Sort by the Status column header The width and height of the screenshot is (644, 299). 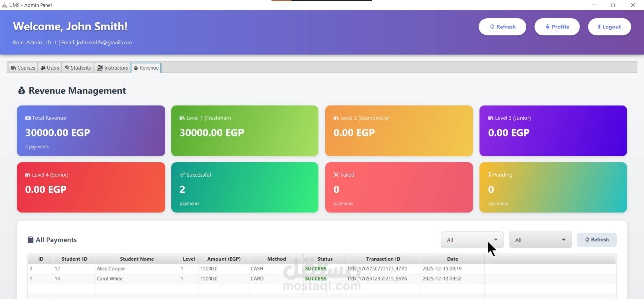[325, 259]
